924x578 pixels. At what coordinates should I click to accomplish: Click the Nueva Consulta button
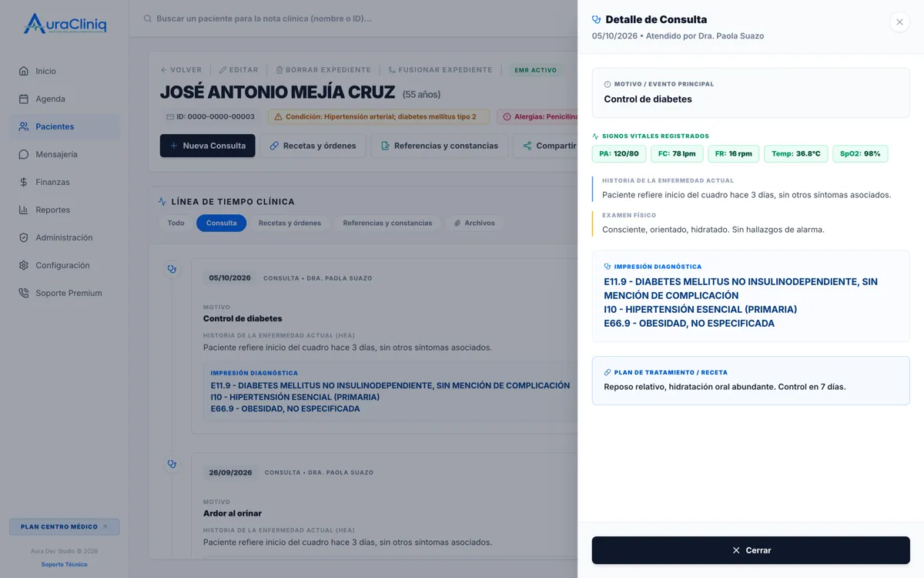tap(208, 146)
